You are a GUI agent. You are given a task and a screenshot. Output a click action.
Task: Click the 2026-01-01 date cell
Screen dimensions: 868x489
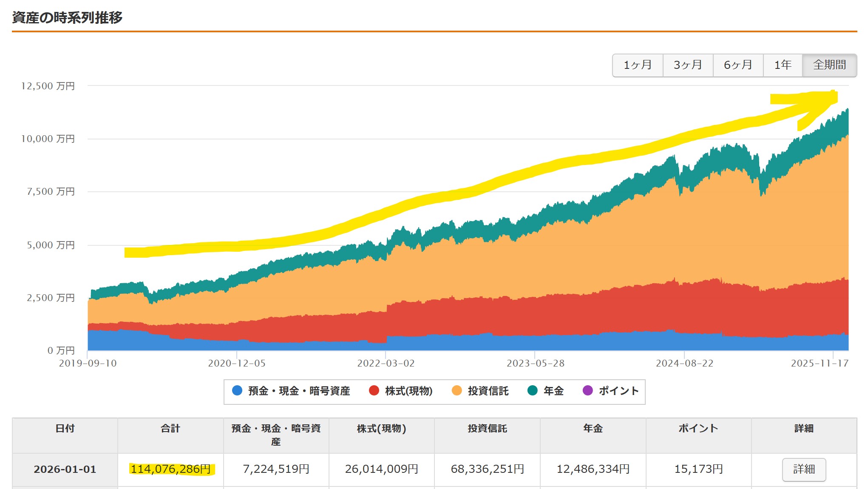coord(65,469)
